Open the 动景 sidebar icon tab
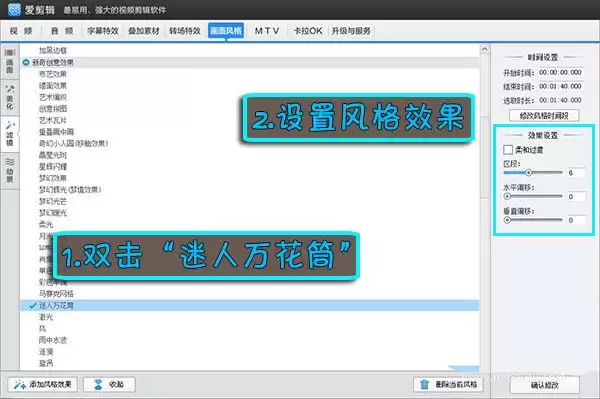The width and height of the screenshot is (600, 399). pyautogui.click(x=10, y=171)
